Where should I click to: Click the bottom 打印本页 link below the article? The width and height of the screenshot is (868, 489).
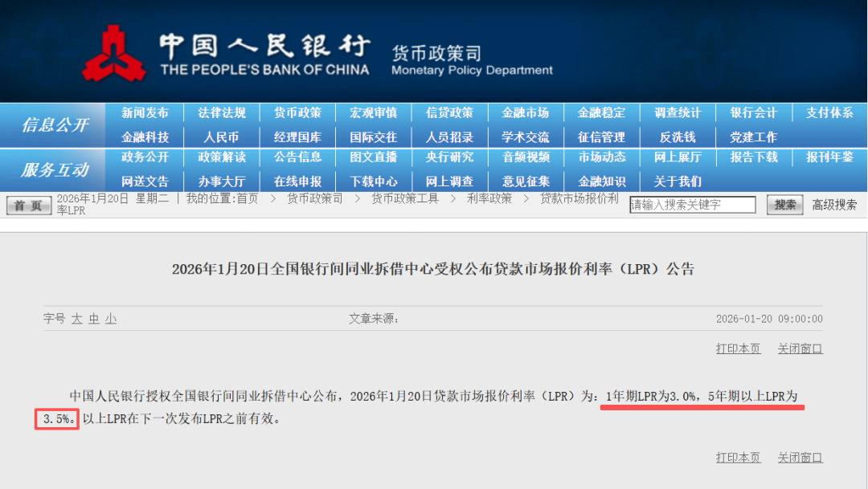click(x=738, y=458)
